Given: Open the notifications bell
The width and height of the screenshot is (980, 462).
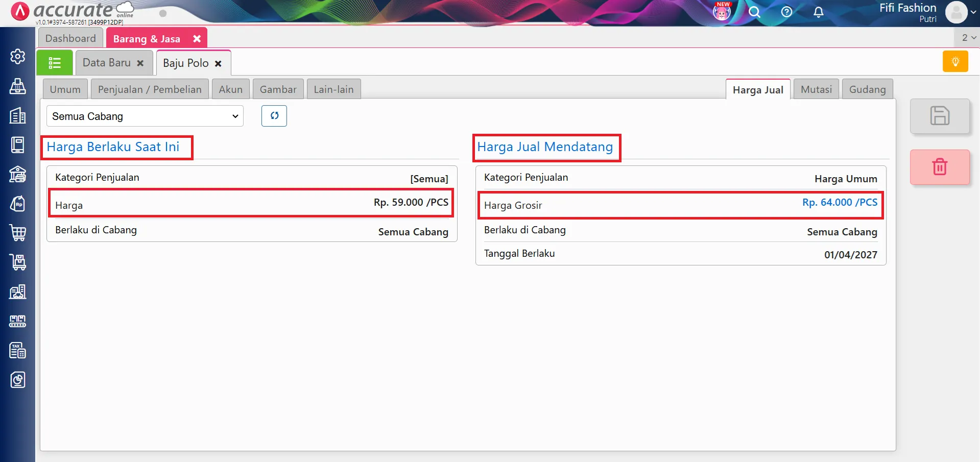Looking at the screenshot, I should 819,12.
